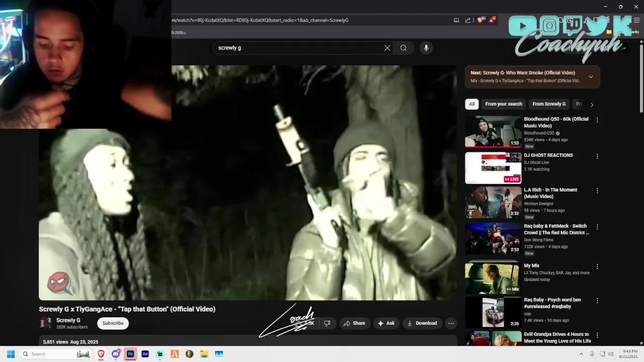The width and height of the screenshot is (644, 362).
Task: Expand video description with views and date
Action: pyautogui.click(x=248, y=341)
